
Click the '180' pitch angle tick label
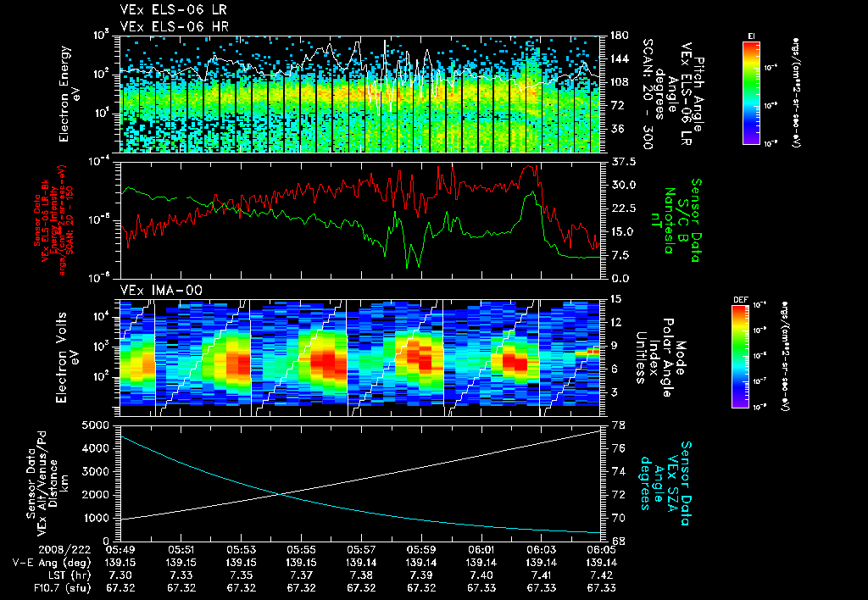618,36
